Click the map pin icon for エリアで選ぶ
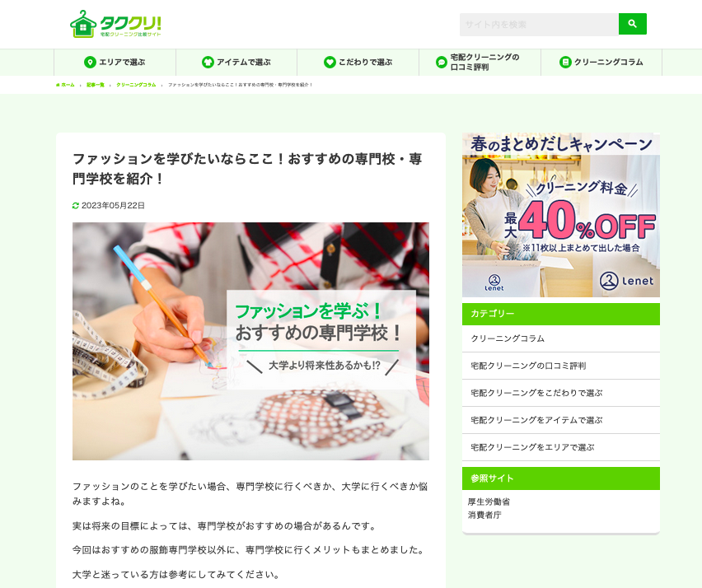Viewport: 702px width, 588px height. pyautogui.click(x=90, y=63)
